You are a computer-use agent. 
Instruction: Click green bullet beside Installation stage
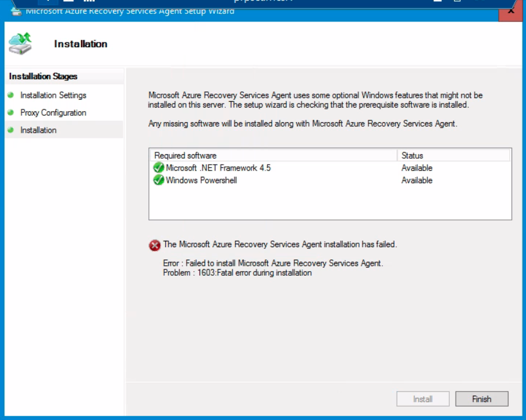pyautogui.click(x=10, y=130)
